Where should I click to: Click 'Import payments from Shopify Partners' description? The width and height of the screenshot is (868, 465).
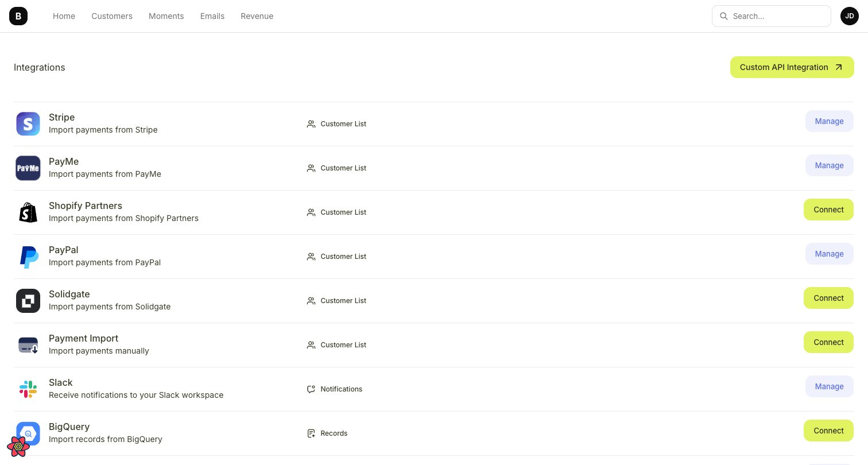[124, 218]
